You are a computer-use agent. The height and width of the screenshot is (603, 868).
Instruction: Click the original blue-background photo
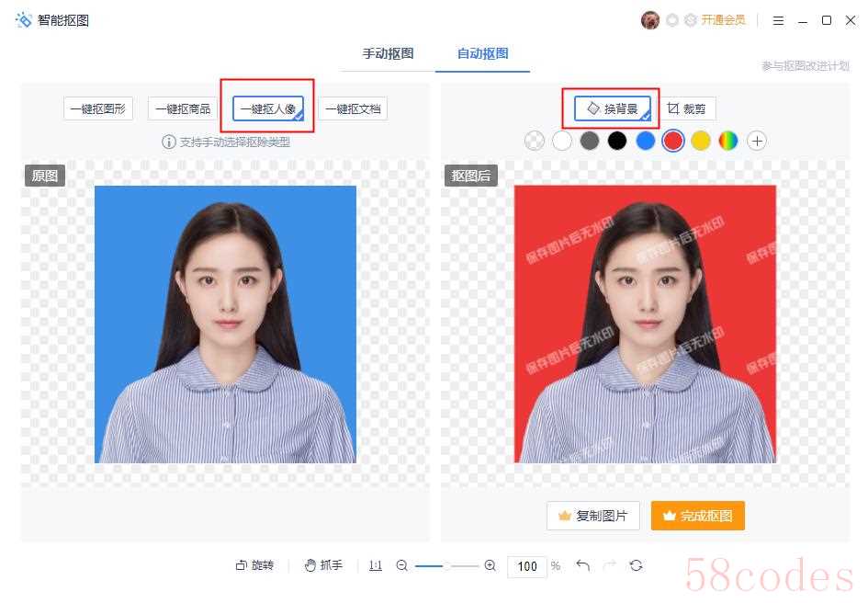tap(225, 324)
